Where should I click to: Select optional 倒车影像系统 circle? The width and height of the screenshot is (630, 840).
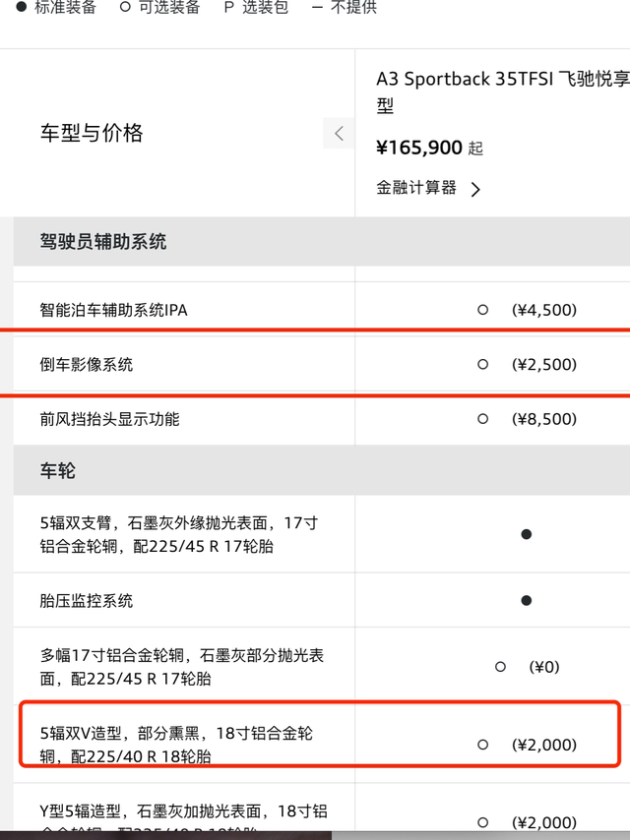(x=482, y=364)
